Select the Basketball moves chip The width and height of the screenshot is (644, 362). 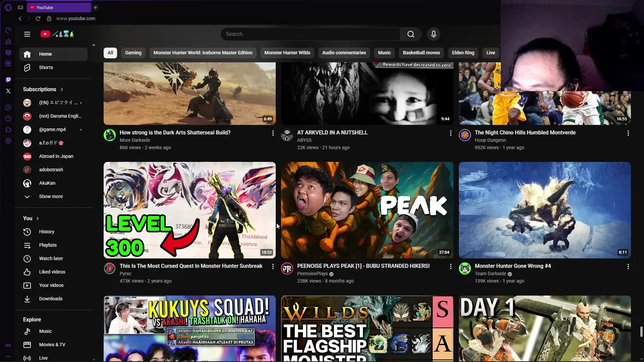(x=421, y=53)
